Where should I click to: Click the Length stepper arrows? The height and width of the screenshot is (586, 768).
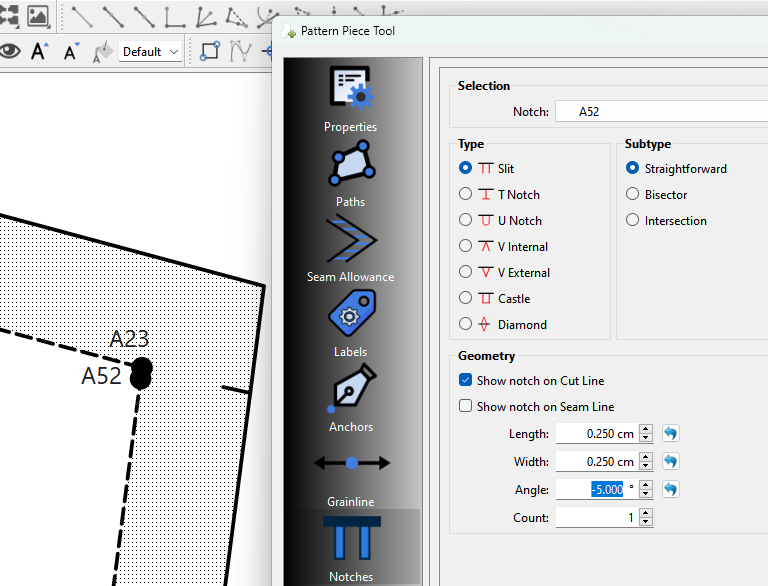point(646,434)
